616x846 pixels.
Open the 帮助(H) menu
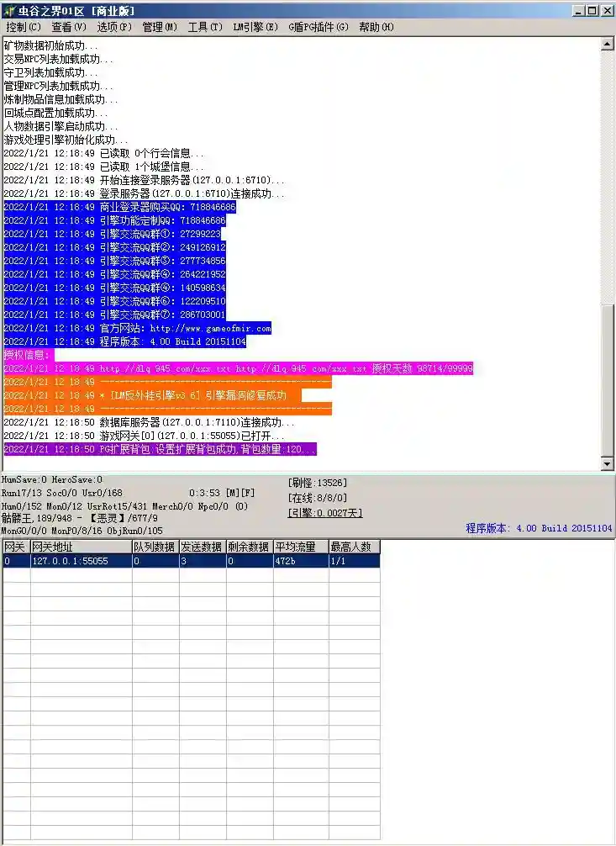[376, 26]
